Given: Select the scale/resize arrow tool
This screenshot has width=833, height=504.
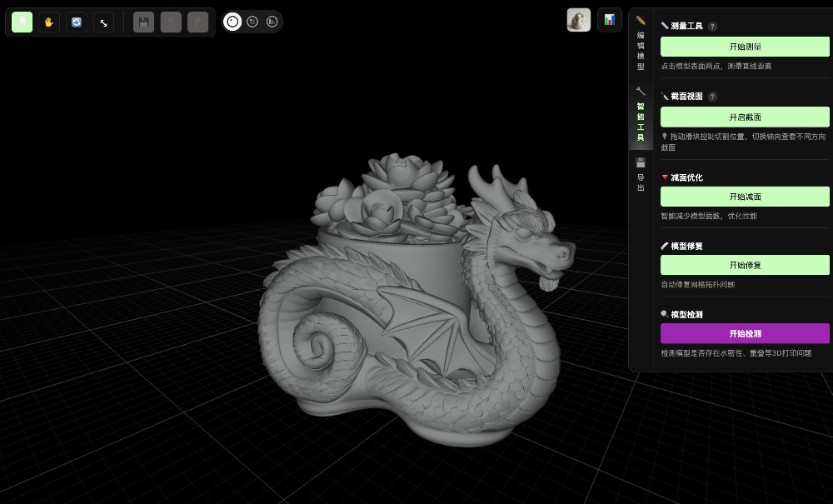Looking at the screenshot, I should (103, 22).
